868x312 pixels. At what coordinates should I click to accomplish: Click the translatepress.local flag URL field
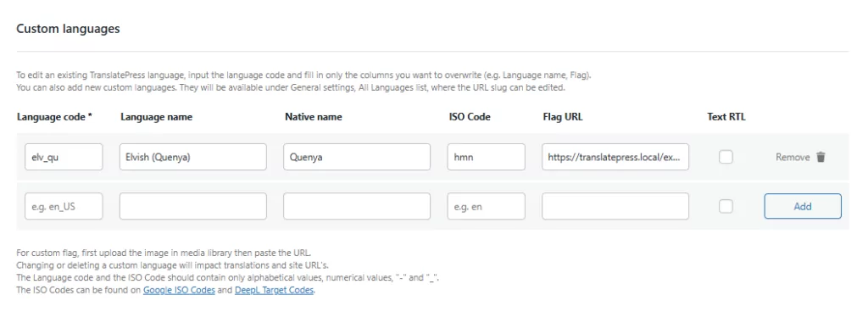point(615,157)
